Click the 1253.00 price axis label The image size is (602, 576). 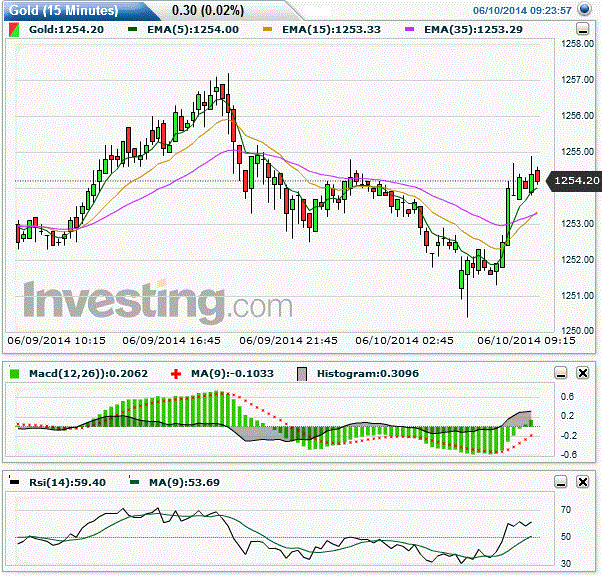[x=577, y=224]
